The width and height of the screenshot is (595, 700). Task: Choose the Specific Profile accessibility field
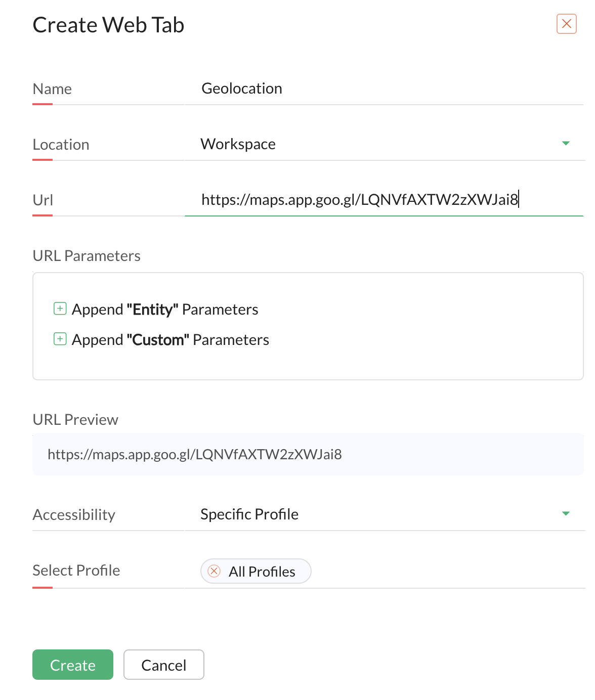tap(385, 514)
